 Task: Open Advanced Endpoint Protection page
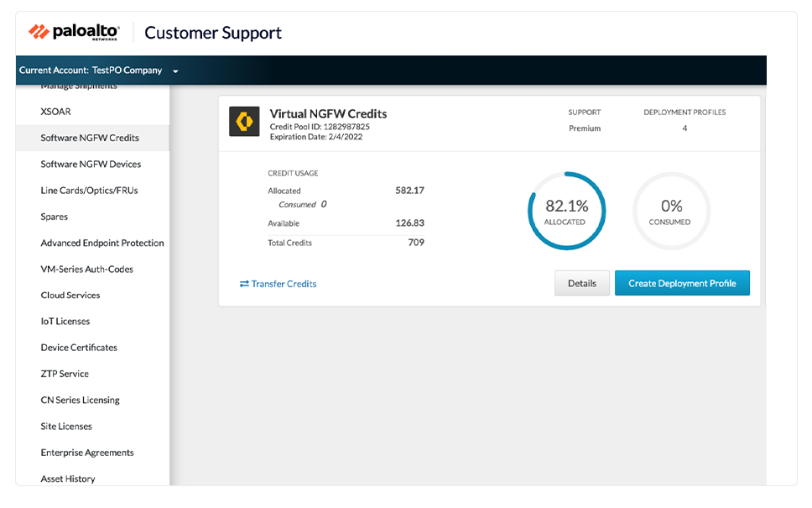(x=102, y=243)
